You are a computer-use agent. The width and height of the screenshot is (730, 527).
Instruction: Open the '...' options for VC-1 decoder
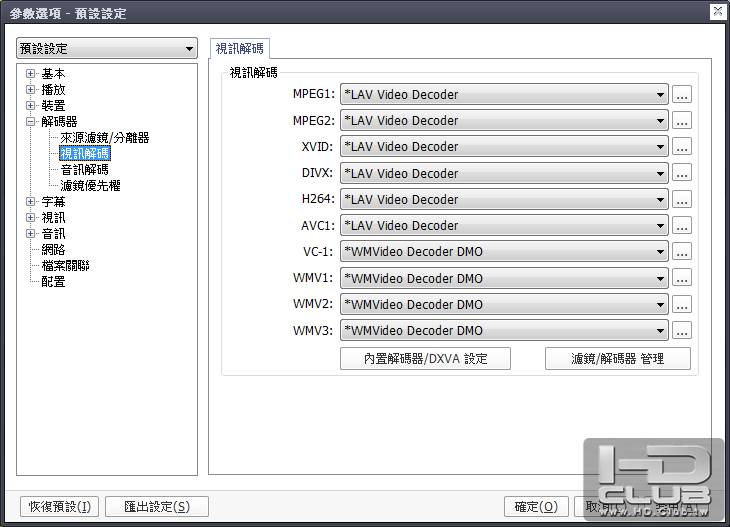click(682, 251)
